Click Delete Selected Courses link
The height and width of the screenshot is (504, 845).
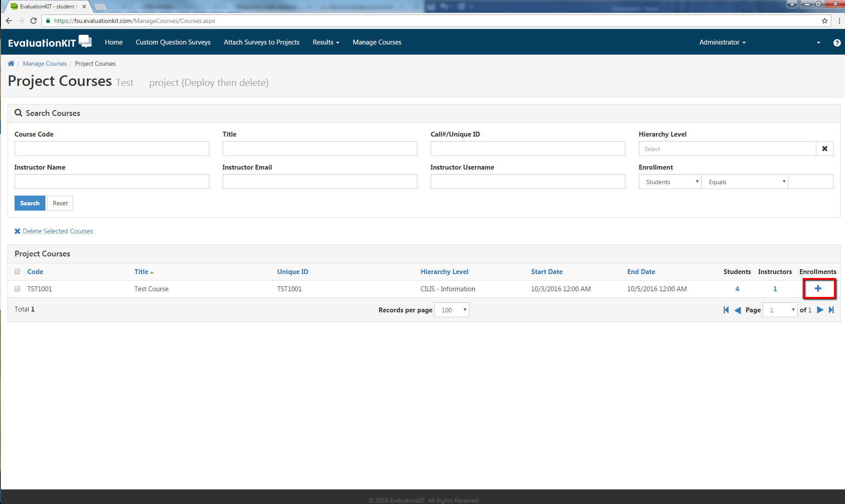[x=54, y=231]
